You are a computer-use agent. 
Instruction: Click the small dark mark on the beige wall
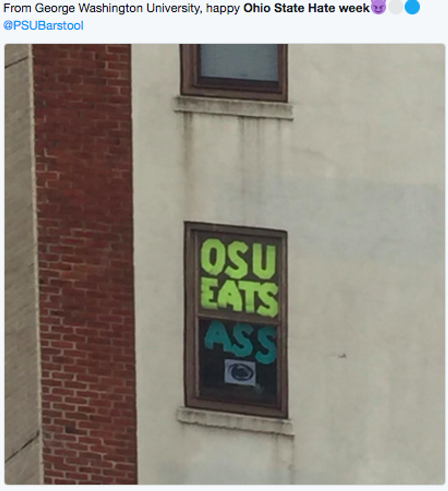click(341, 356)
